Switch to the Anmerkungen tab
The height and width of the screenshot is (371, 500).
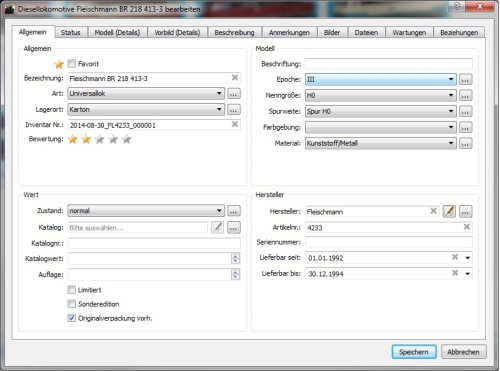289,33
